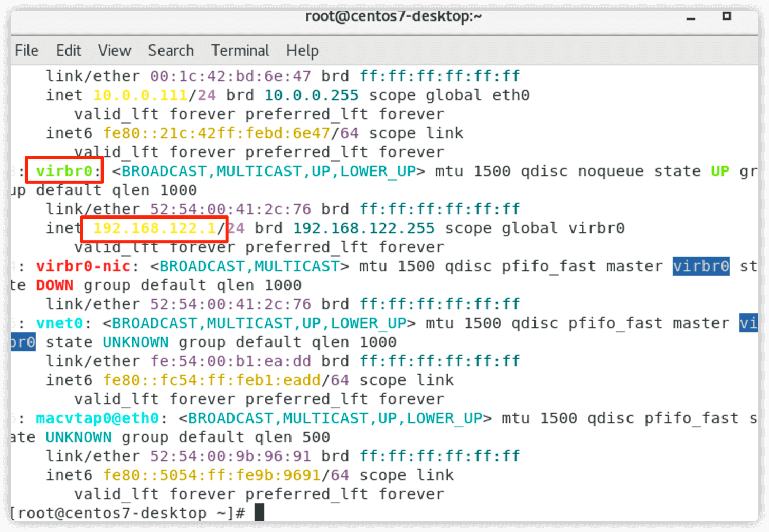The image size is (769, 532).
Task: Click the red DOWN state text
Action: [x=55, y=285]
